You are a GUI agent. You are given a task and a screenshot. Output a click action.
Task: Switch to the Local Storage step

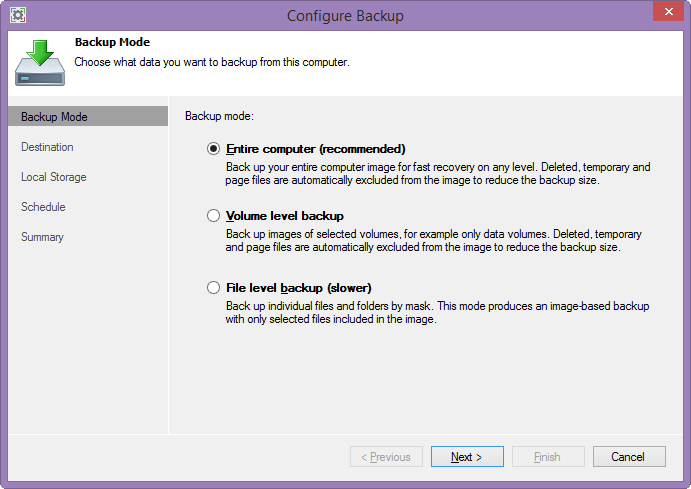pyautogui.click(x=54, y=177)
